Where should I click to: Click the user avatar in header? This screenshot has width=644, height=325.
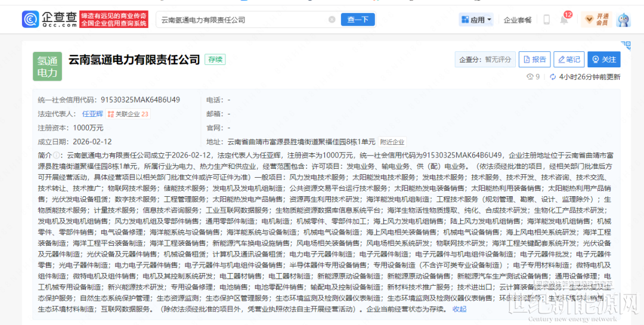(x=623, y=20)
